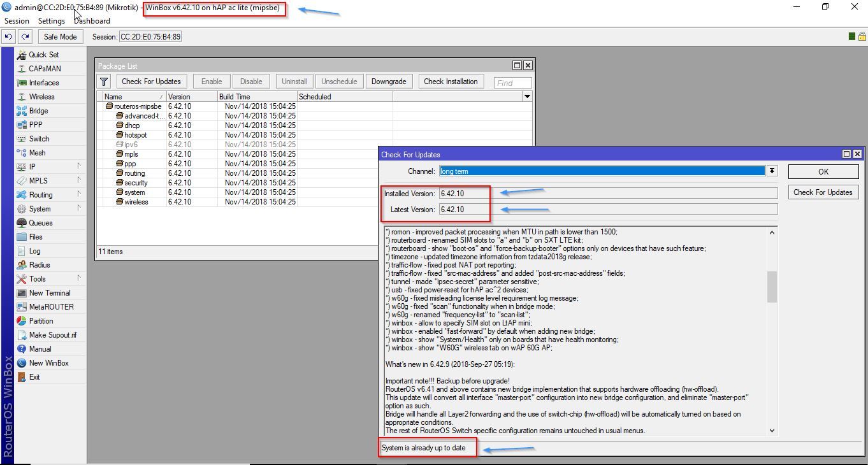868x465 pixels.
Task: Click the Session address field
Action: (x=150, y=37)
